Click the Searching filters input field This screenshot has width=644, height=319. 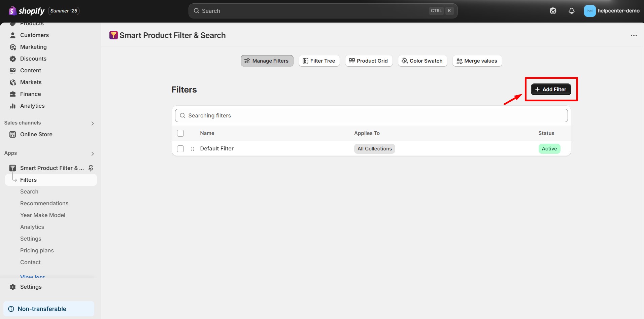point(371,115)
